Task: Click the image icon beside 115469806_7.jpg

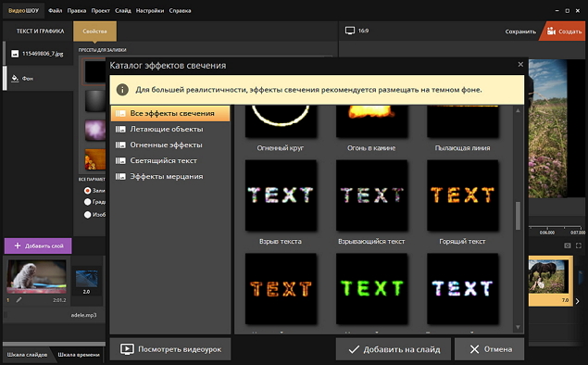Action: (15, 54)
